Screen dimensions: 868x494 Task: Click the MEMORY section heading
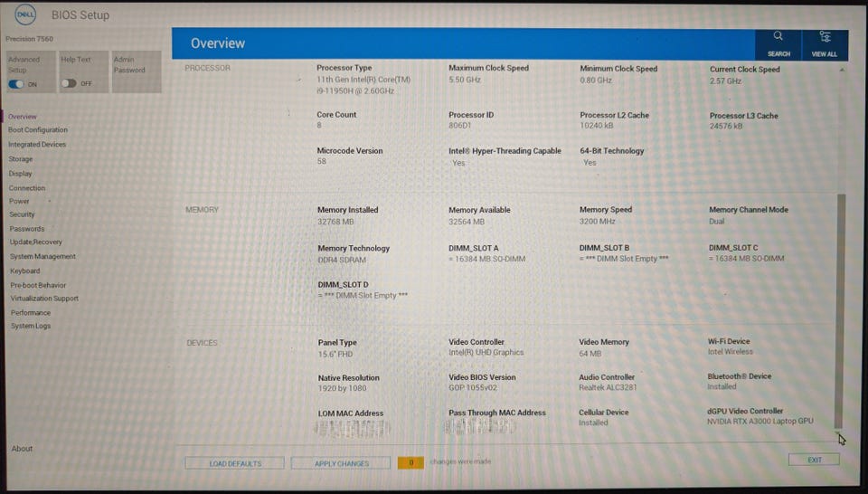tap(202, 210)
